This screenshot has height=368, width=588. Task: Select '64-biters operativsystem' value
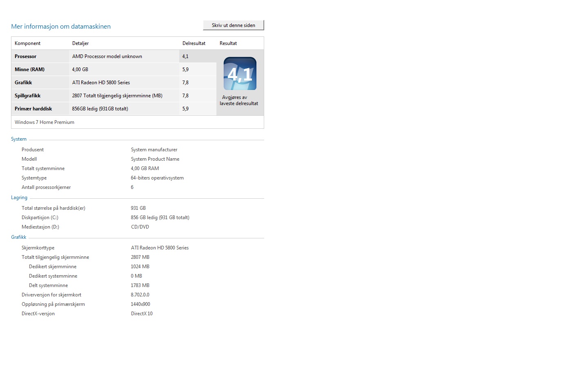click(x=157, y=178)
